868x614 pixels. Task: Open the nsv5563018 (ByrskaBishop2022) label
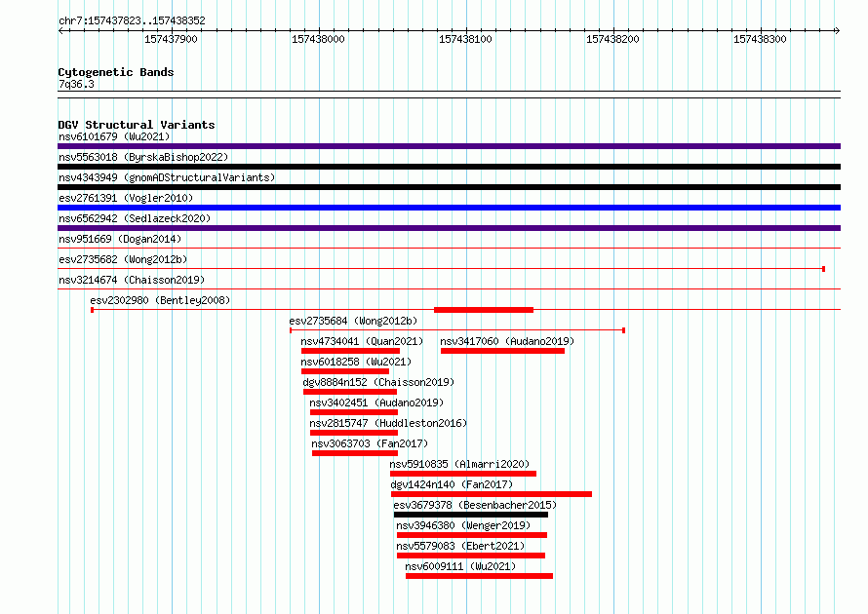(143, 157)
